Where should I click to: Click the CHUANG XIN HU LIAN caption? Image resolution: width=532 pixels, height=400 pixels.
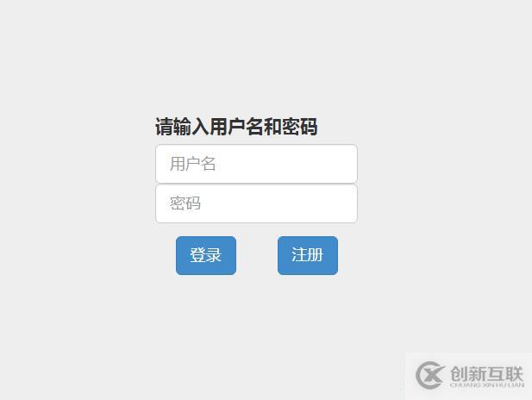point(487,385)
